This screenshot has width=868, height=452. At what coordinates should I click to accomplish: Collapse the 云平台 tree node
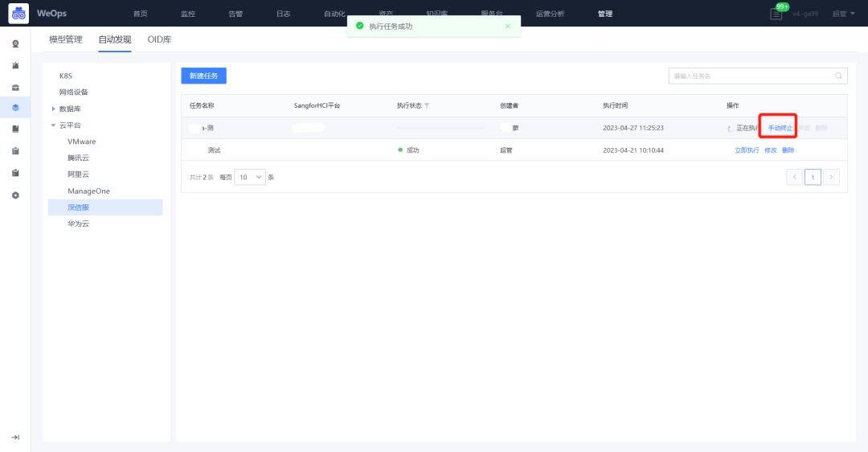click(x=53, y=125)
